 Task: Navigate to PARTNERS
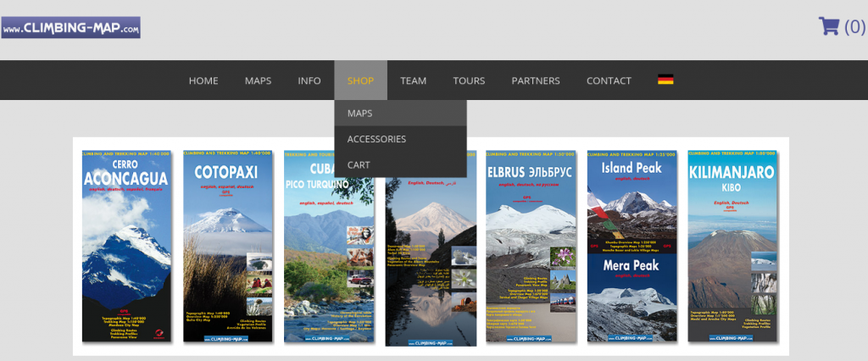(536, 81)
